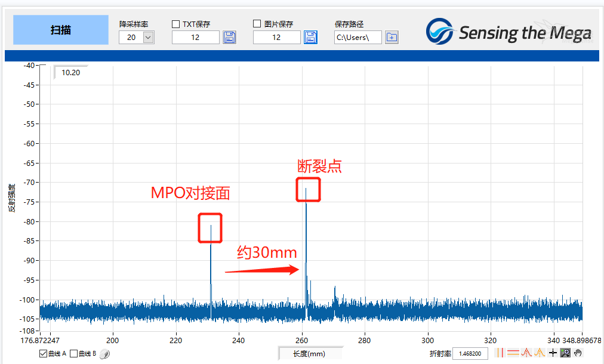Select the horizontal cursor lines tool
The width and height of the screenshot is (604, 364).
point(513,353)
